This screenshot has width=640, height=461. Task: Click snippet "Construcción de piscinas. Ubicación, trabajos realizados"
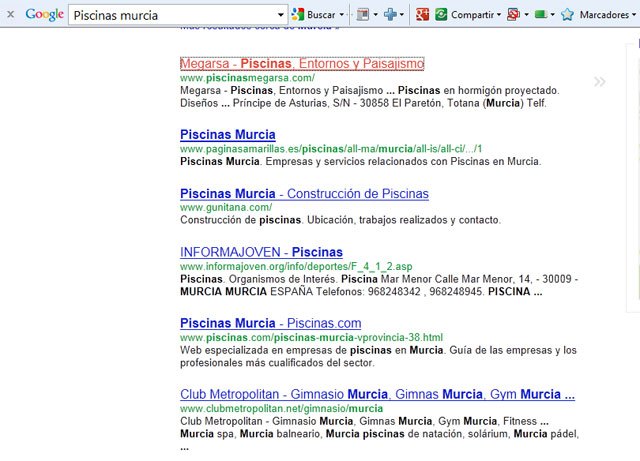click(340, 220)
